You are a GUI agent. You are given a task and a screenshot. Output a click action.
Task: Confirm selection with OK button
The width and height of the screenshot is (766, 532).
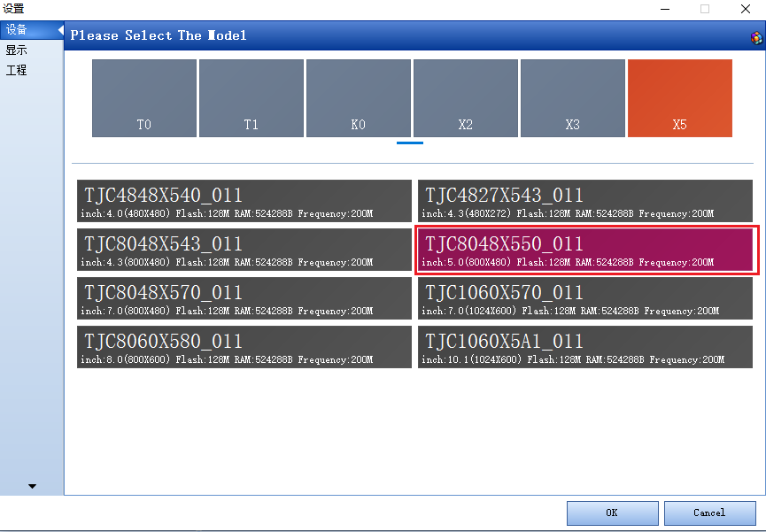[x=612, y=513]
